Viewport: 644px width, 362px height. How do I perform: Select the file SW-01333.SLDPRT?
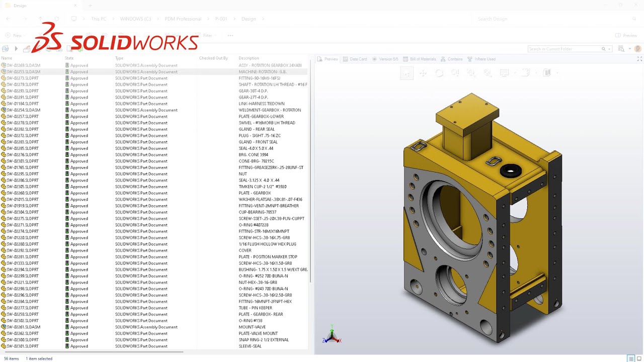(x=23, y=263)
